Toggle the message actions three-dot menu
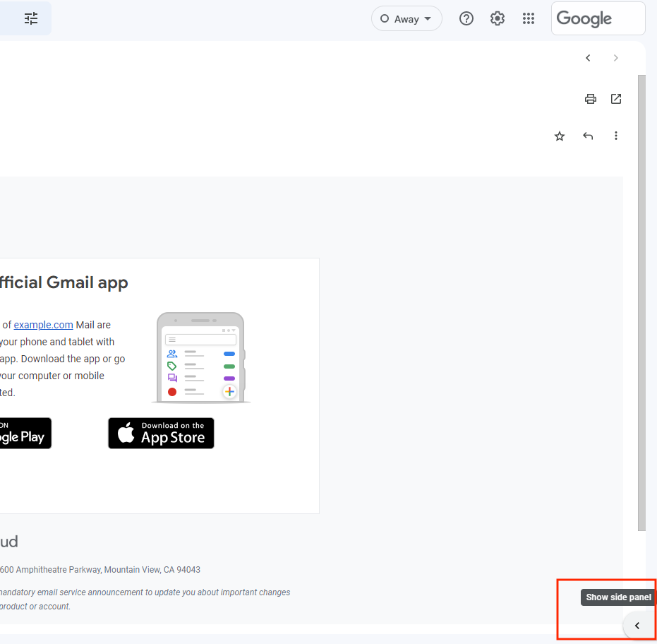Screen dimensions: 657x644 click(616, 136)
